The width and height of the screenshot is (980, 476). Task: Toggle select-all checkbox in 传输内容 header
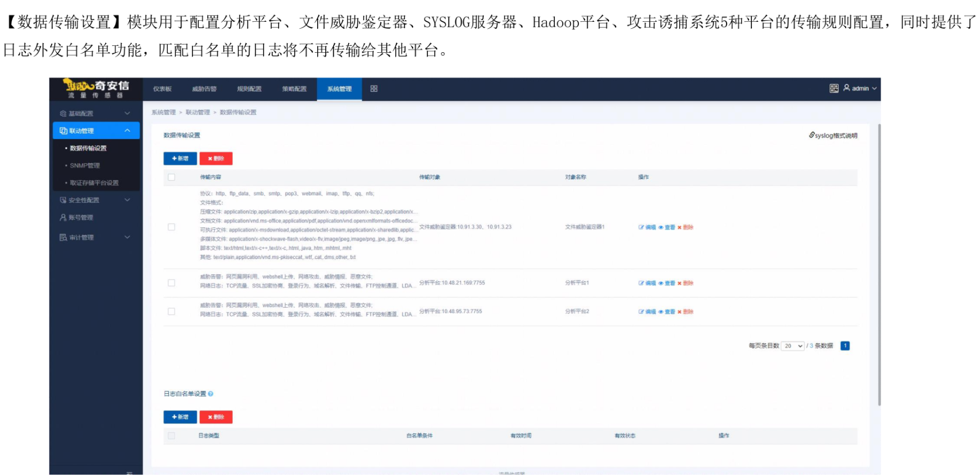171,177
